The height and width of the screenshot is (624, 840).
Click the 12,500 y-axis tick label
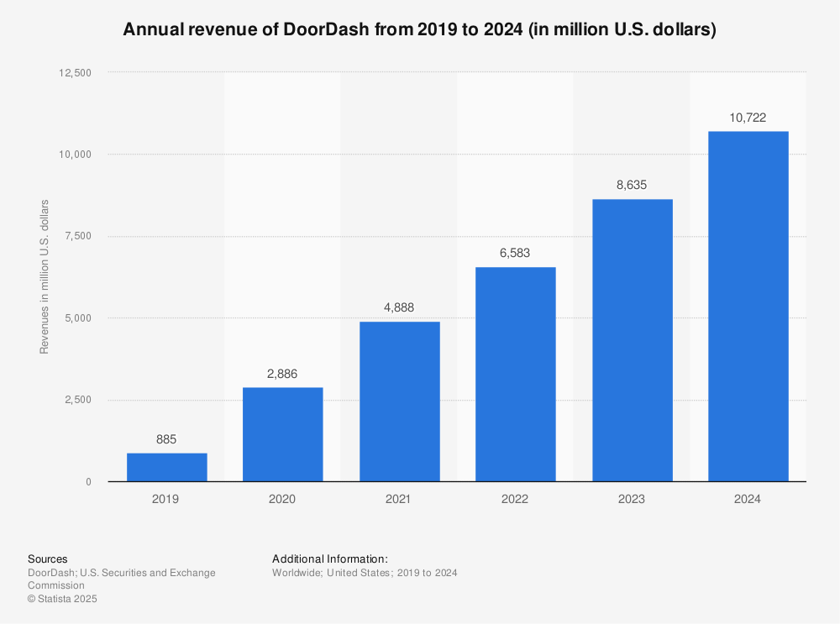tap(75, 73)
